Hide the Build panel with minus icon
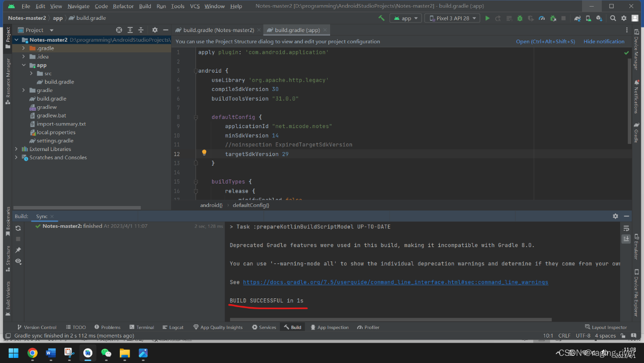 tap(626, 216)
